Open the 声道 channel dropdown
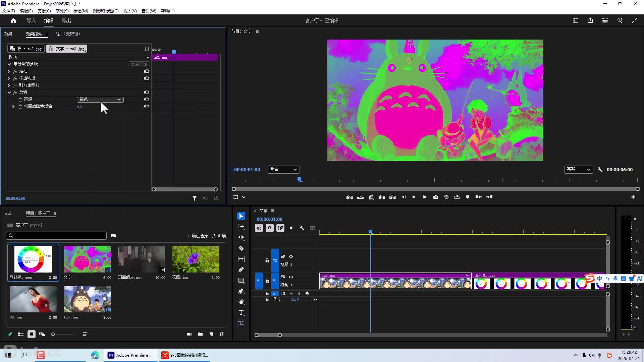This screenshot has width=644, height=362. (100, 100)
